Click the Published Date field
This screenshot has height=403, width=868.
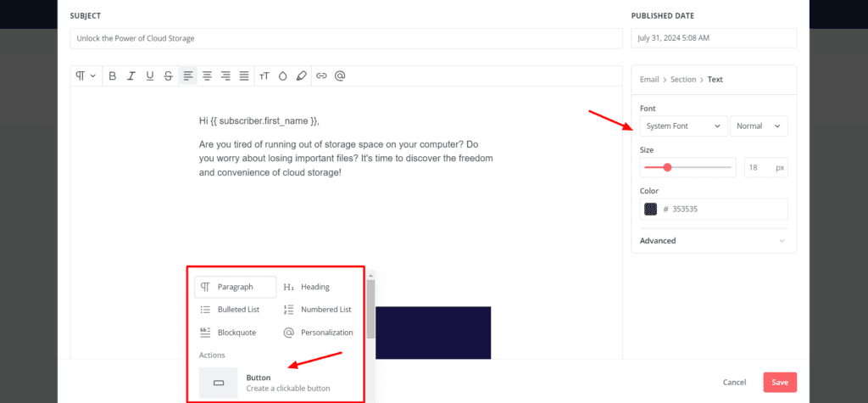click(714, 38)
